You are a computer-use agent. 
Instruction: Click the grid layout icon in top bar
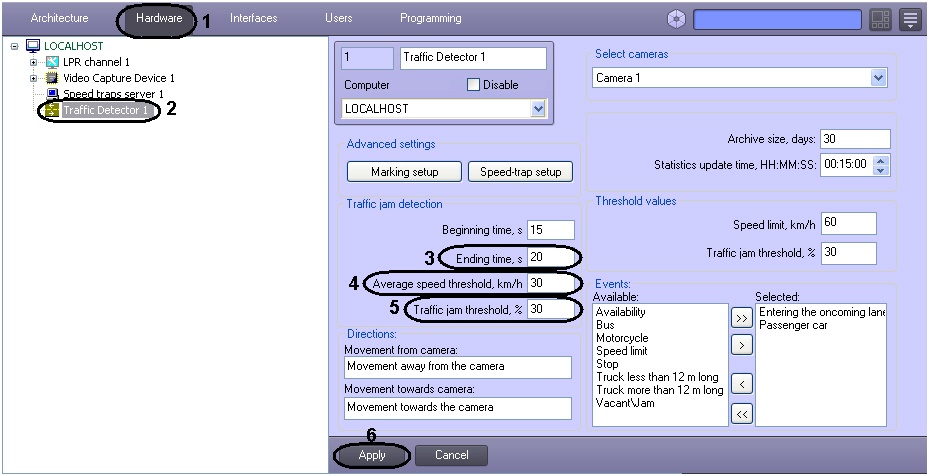pos(880,20)
